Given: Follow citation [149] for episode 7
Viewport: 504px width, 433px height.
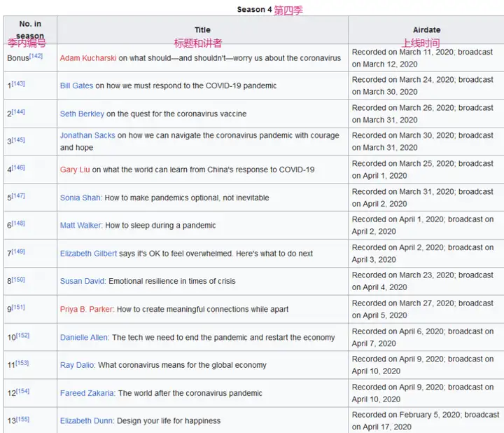Looking at the screenshot, I should point(18,252).
